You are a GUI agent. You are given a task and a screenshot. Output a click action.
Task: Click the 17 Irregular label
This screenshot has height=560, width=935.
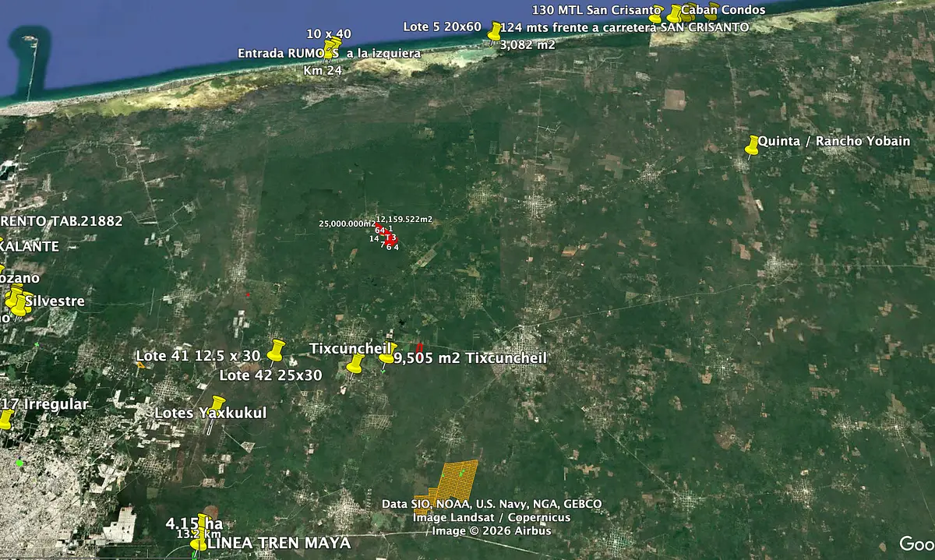pos(44,404)
